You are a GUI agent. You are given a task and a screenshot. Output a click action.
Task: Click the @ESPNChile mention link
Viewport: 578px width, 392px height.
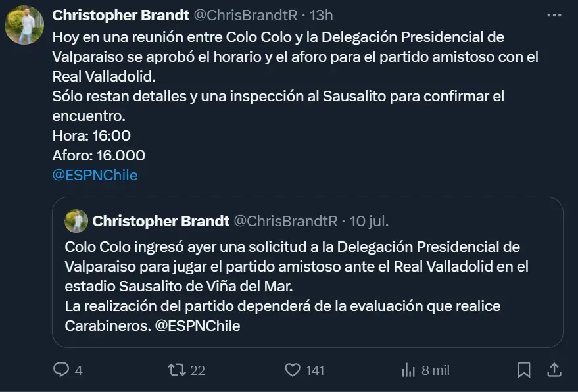pos(95,175)
